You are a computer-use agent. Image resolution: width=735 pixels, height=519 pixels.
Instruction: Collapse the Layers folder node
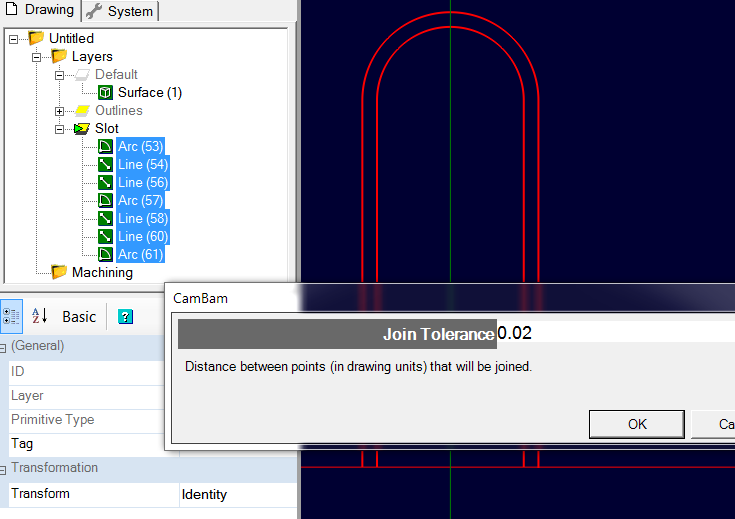click(36, 57)
